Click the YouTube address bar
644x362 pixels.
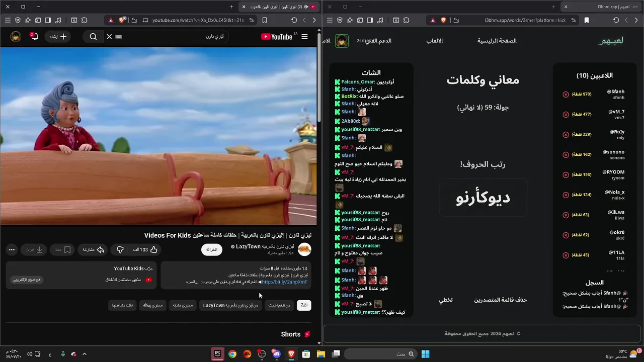(x=199, y=20)
